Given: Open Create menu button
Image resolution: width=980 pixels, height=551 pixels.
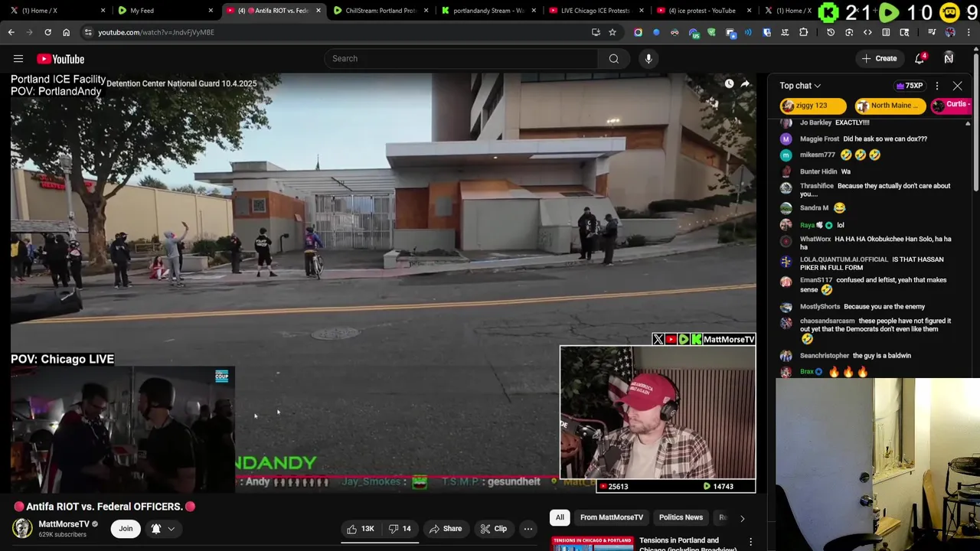Looking at the screenshot, I should (x=879, y=59).
